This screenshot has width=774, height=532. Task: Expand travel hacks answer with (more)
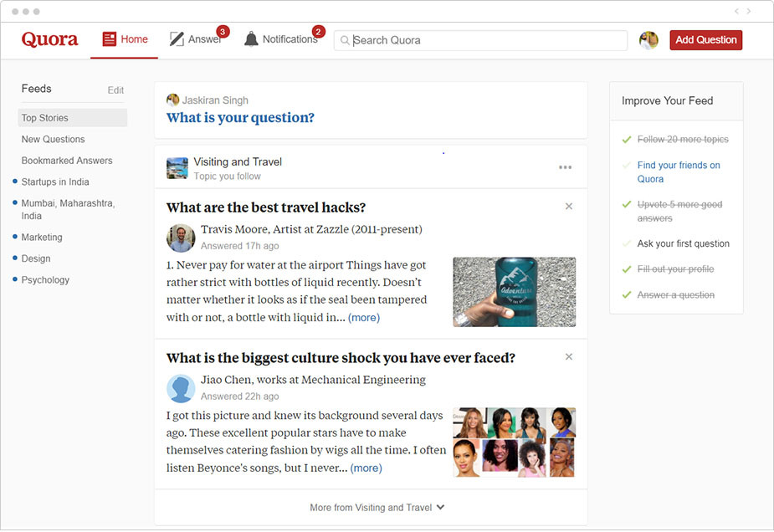pyautogui.click(x=364, y=318)
